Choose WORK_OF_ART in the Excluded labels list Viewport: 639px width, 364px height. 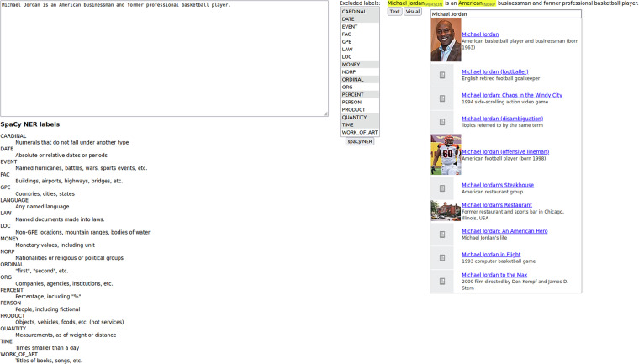click(360, 132)
